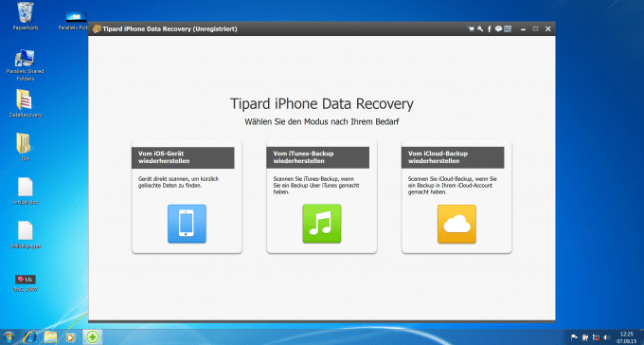This screenshot has width=644, height=345.
Task: Click the network tray icon
Action: pos(597,337)
